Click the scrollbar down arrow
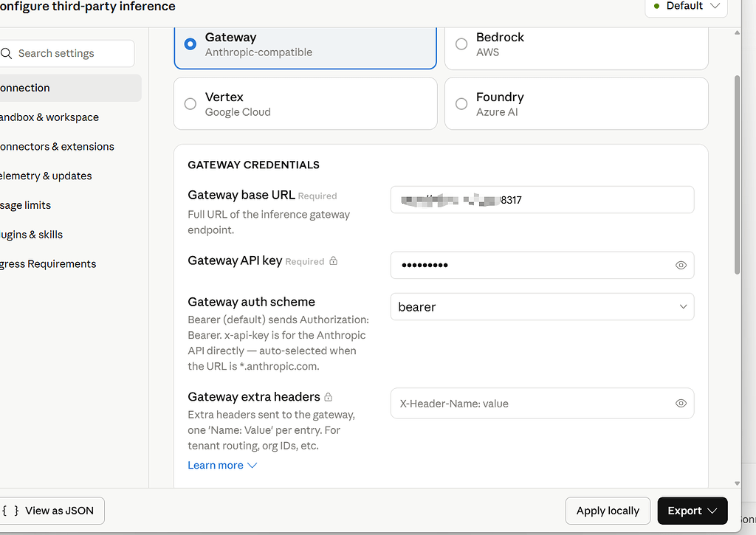 point(737,483)
